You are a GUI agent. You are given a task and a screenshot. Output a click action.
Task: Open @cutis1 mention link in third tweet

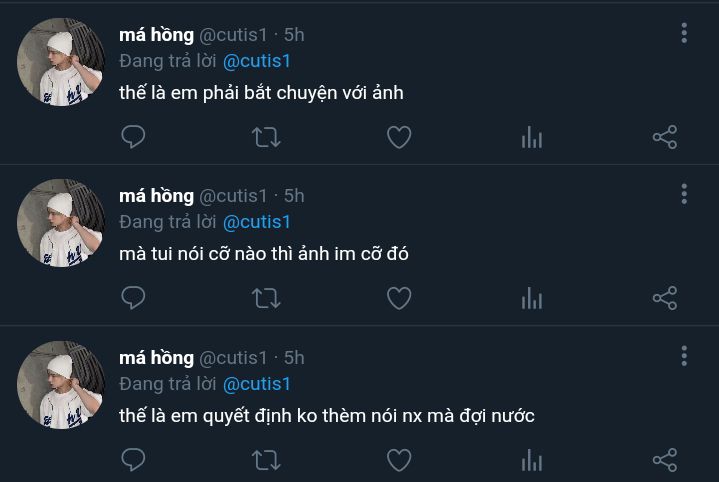click(x=256, y=384)
